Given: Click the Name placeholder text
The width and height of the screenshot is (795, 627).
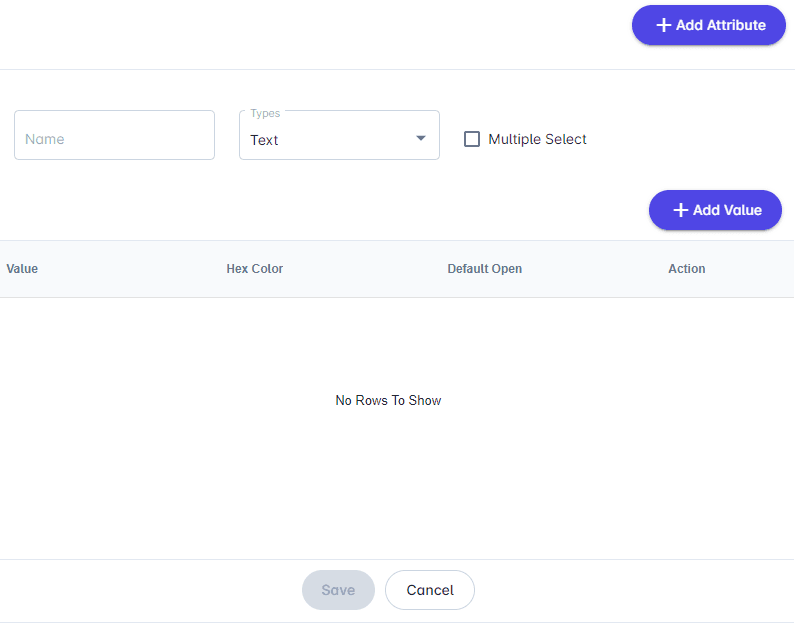Looking at the screenshot, I should pos(45,139).
